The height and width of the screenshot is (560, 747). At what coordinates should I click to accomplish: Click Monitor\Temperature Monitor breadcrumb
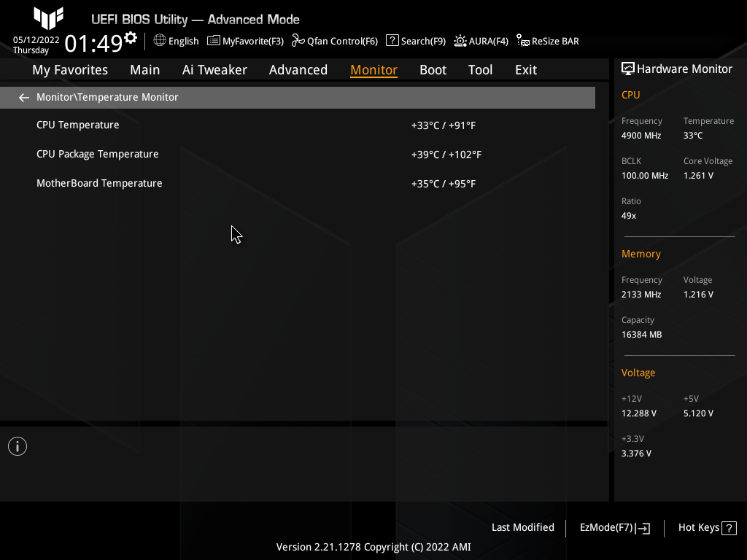click(107, 97)
